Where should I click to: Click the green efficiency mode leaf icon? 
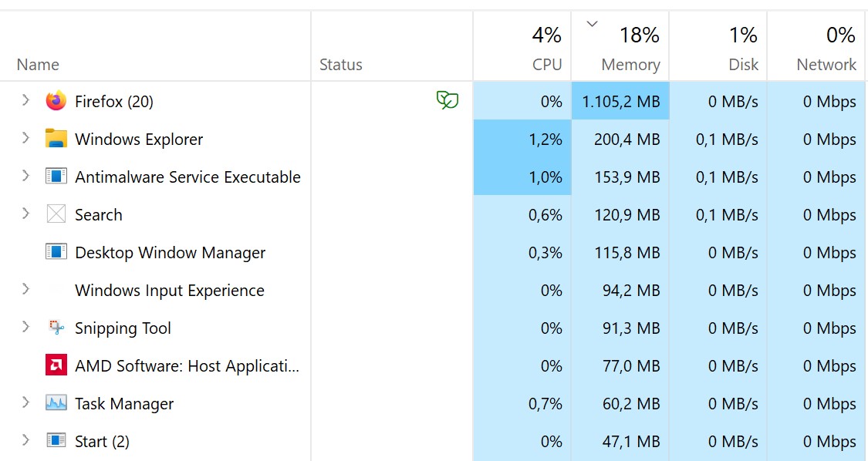tap(448, 100)
